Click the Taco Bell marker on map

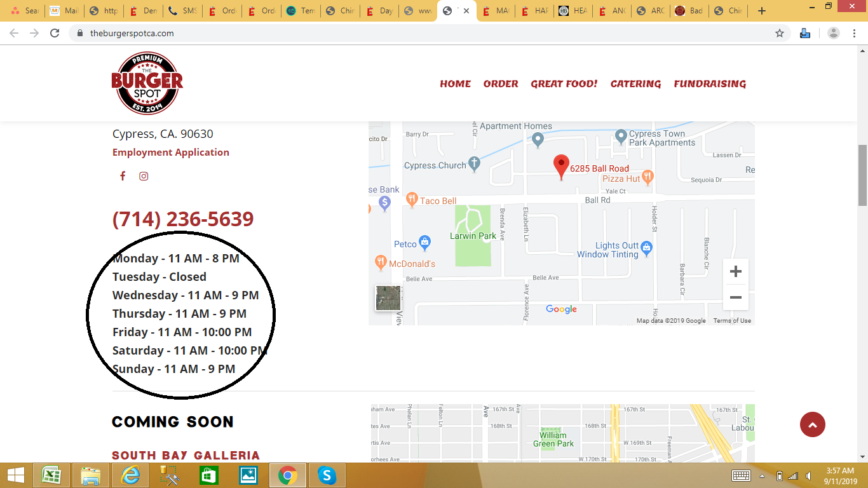tap(412, 200)
